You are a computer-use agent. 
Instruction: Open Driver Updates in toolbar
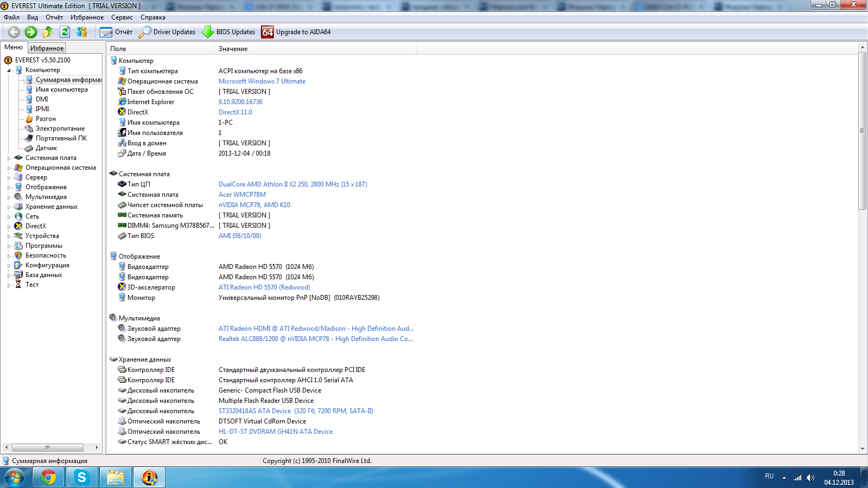pyautogui.click(x=167, y=32)
